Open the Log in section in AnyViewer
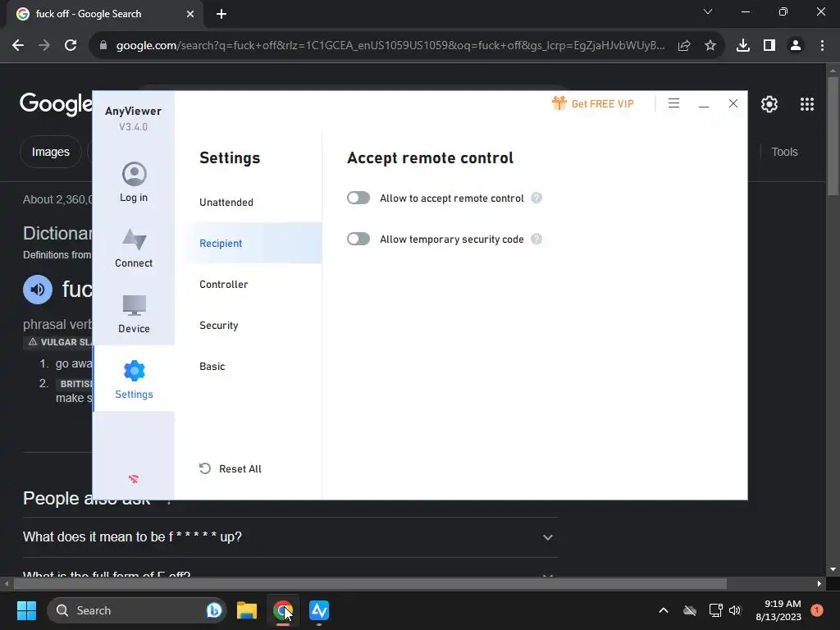The height and width of the screenshot is (630, 840). click(134, 182)
